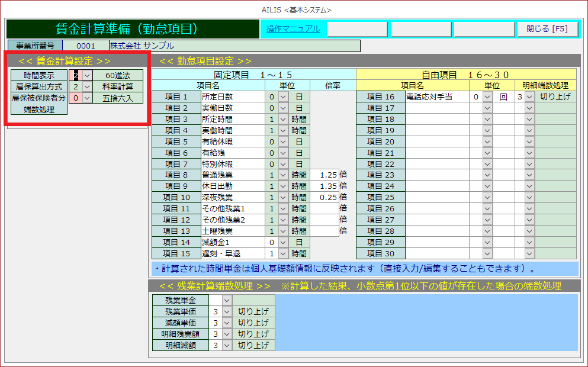Open the 時間表示 dropdown
The height and width of the screenshot is (367, 588).
pyautogui.click(x=87, y=75)
